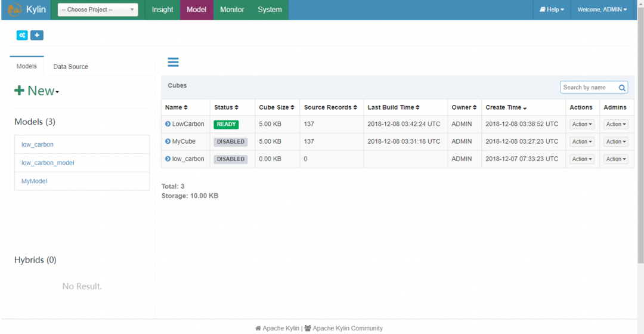Click create time 2018-12-07 07:33:23 UTC
644x334 pixels.
[522, 159]
